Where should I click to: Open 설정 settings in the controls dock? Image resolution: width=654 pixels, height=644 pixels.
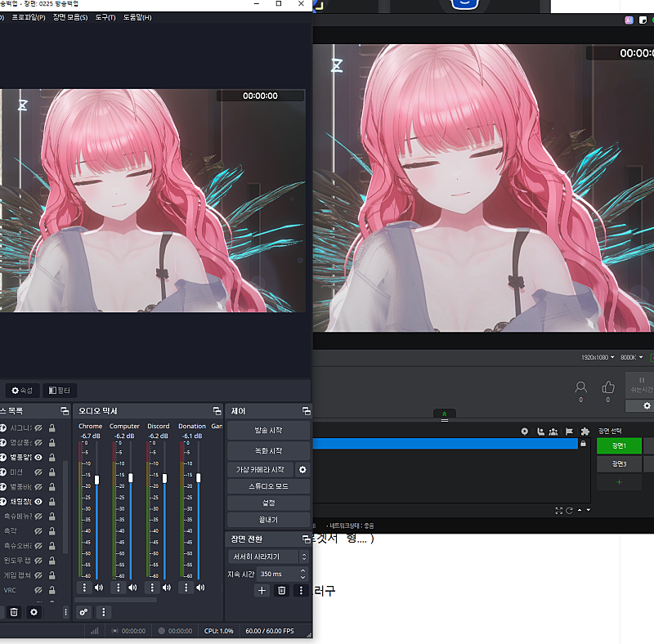coord(269,503)
